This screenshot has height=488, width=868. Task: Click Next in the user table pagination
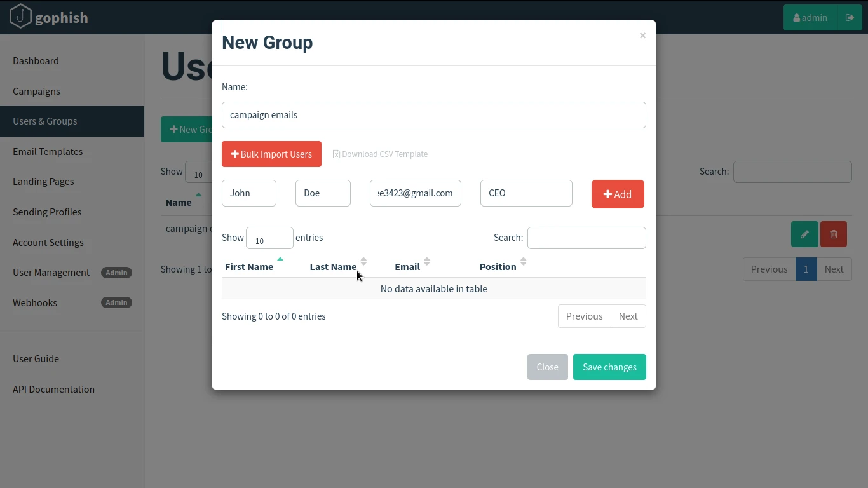pos(628,316)
